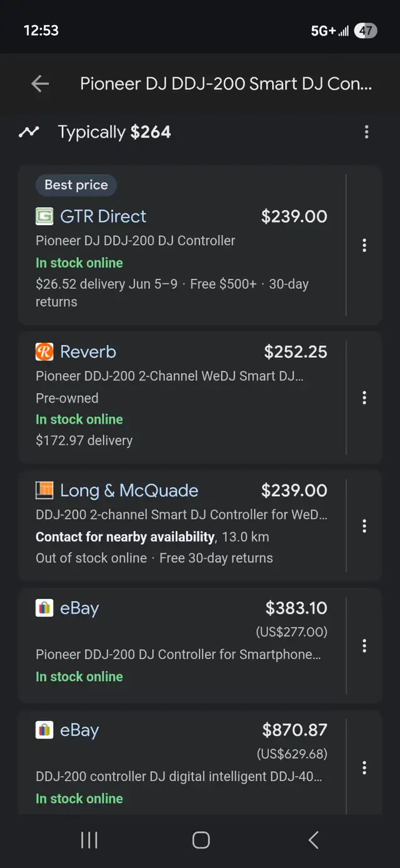Open the price trend chart icon

pyautogui.click(x=29, y=132)
